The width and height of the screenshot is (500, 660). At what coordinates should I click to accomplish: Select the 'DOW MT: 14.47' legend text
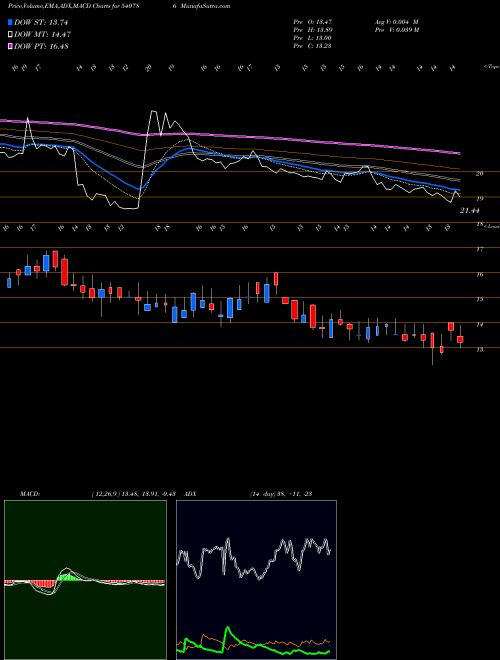point(42,35)
